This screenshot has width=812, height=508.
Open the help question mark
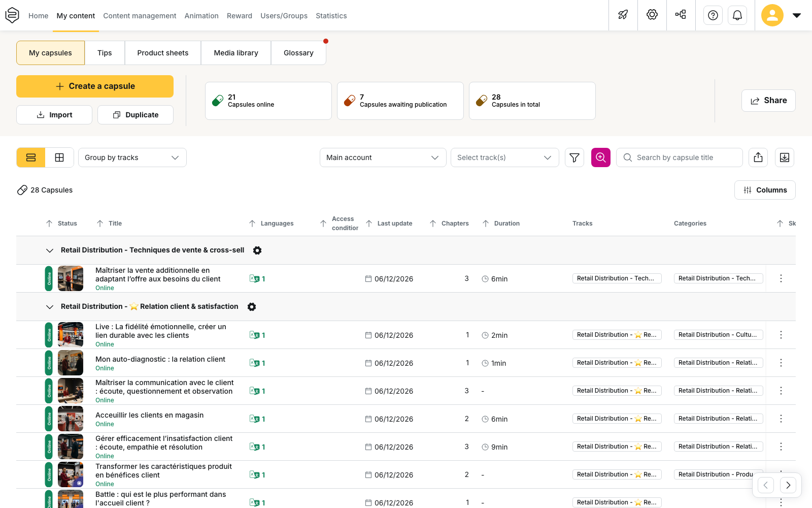pos(713,15)
